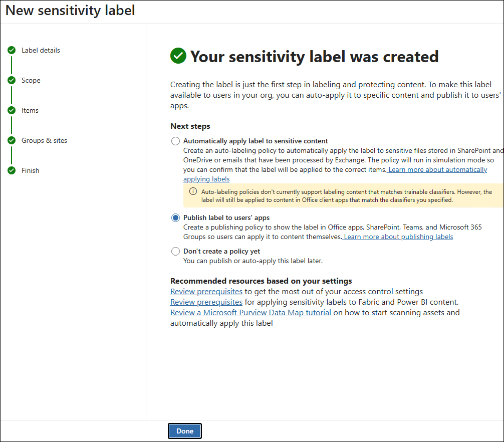This screenshot has height=442, width=504.
Task: Open Microsoft Purview Data Map tutorial link
Action: click(x=251, y=313)
